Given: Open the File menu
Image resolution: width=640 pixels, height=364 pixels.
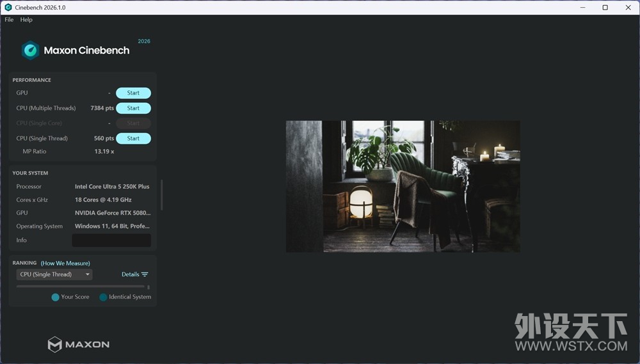Looking at the screenshot, I should coord(9,20).
